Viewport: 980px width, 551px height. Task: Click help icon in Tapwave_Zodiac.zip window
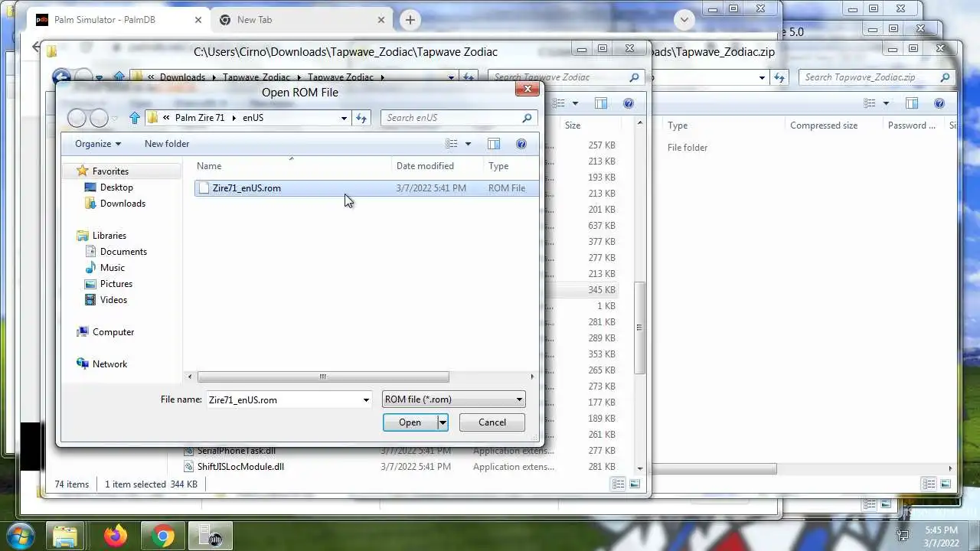point(939,103)
